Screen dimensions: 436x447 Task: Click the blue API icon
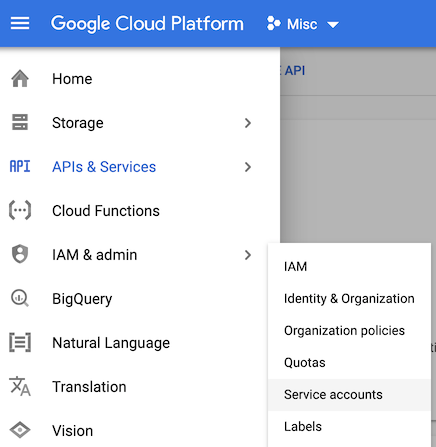(20, 166)
